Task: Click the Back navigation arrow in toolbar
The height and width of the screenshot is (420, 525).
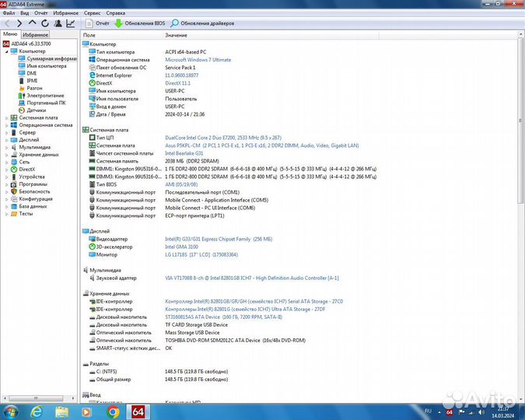Action: pos(7,23)
